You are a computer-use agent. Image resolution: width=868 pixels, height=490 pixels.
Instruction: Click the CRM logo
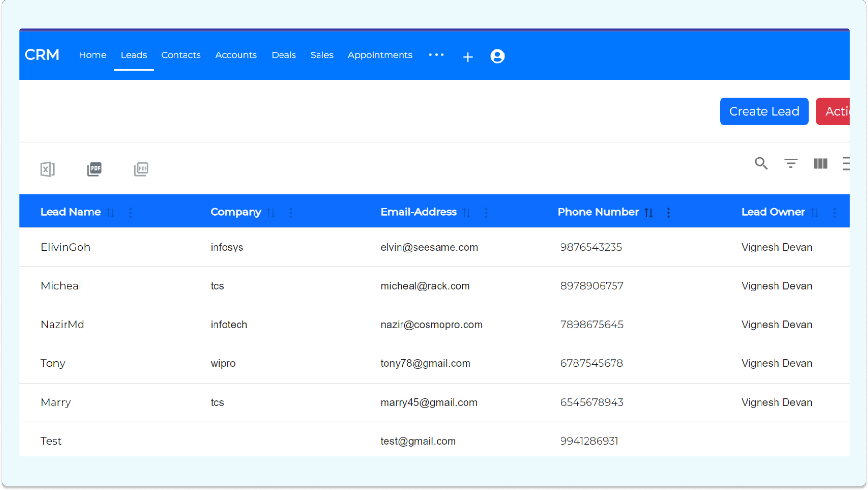click(42, 55)
